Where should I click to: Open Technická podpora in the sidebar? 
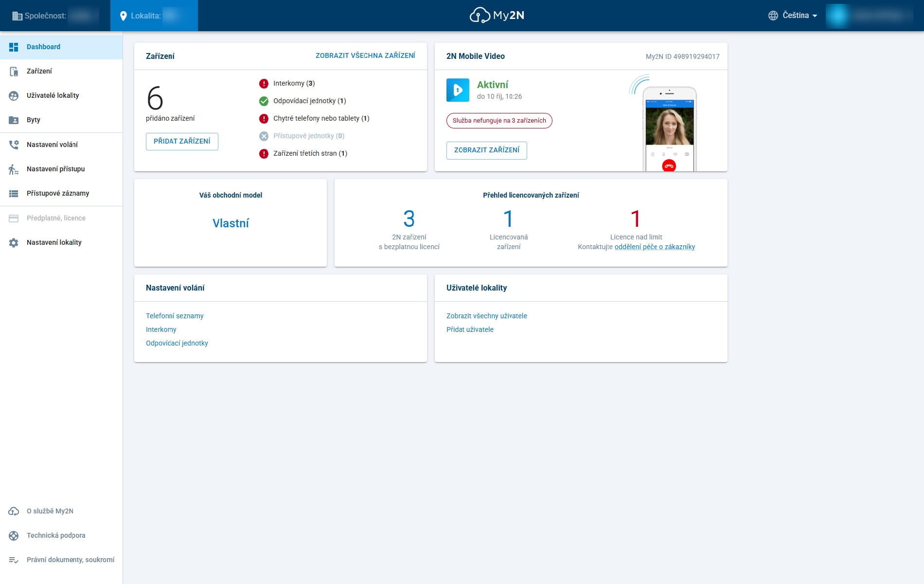point(61,535)
